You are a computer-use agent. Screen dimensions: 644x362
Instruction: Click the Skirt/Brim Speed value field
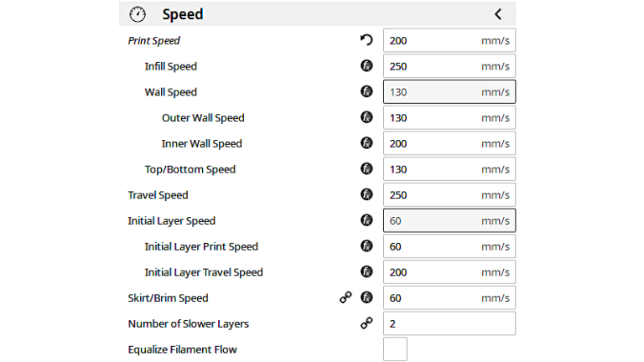coord(449,298)
